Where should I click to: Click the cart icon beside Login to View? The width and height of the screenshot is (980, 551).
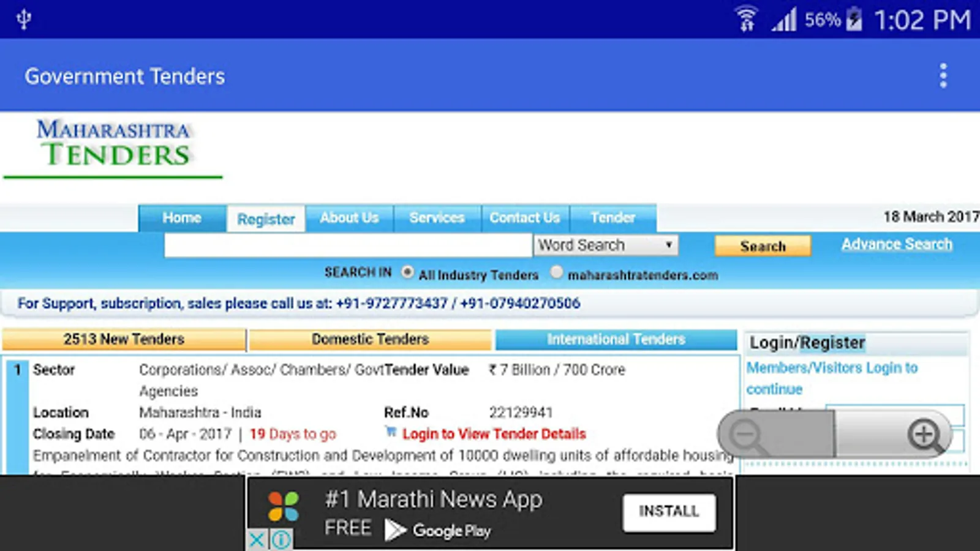[391, 432]
